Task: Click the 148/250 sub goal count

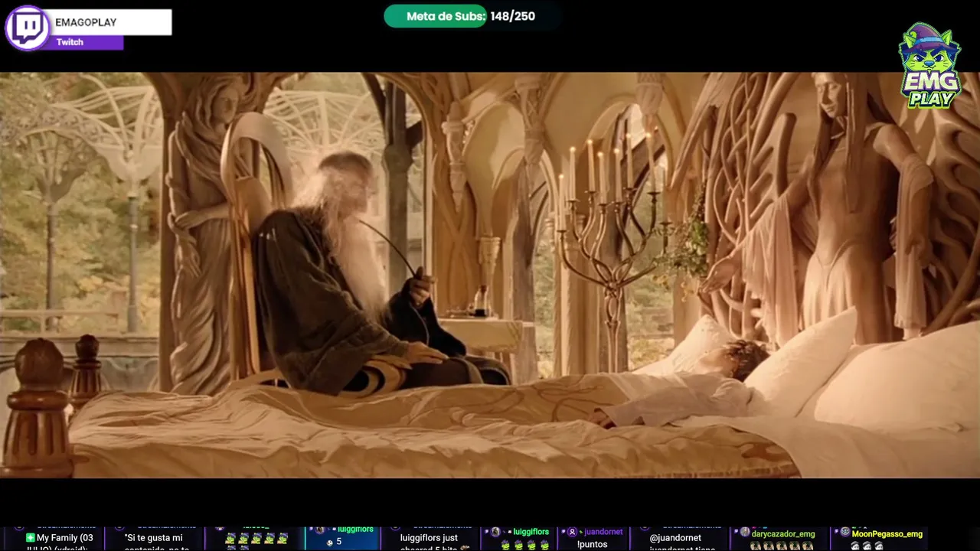Action: [x=512, y=16]
